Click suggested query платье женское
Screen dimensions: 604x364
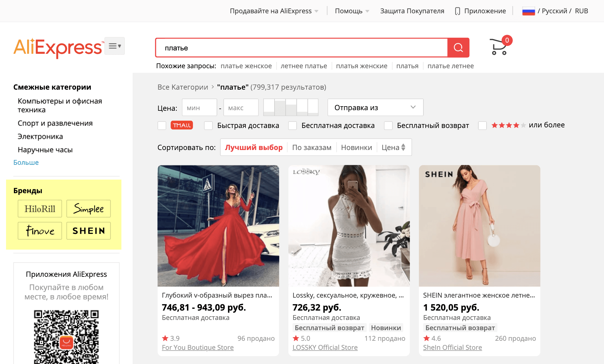(246, 66)
